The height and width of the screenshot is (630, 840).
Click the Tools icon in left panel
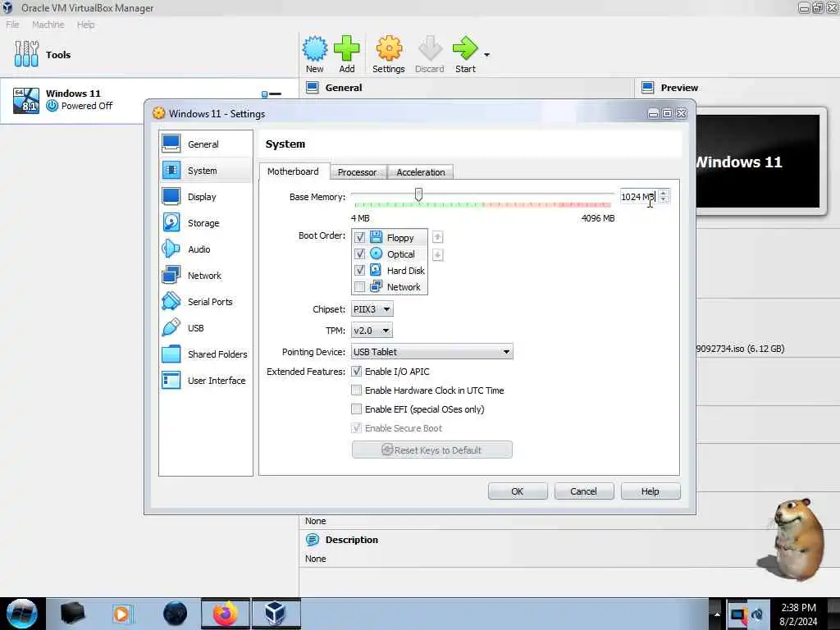click(26, 54)
